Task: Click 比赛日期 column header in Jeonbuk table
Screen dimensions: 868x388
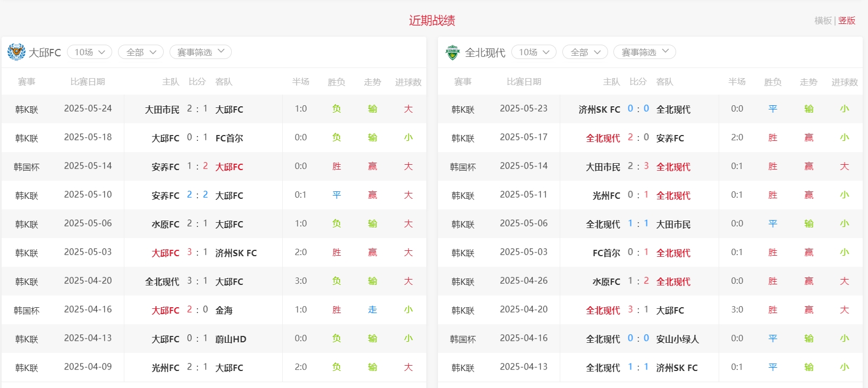Action: pos(524,82)
